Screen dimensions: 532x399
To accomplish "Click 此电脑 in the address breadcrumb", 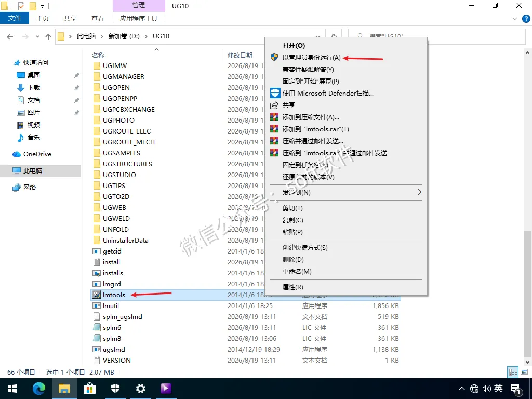I will pyautogui.click(x=86, y=36).
